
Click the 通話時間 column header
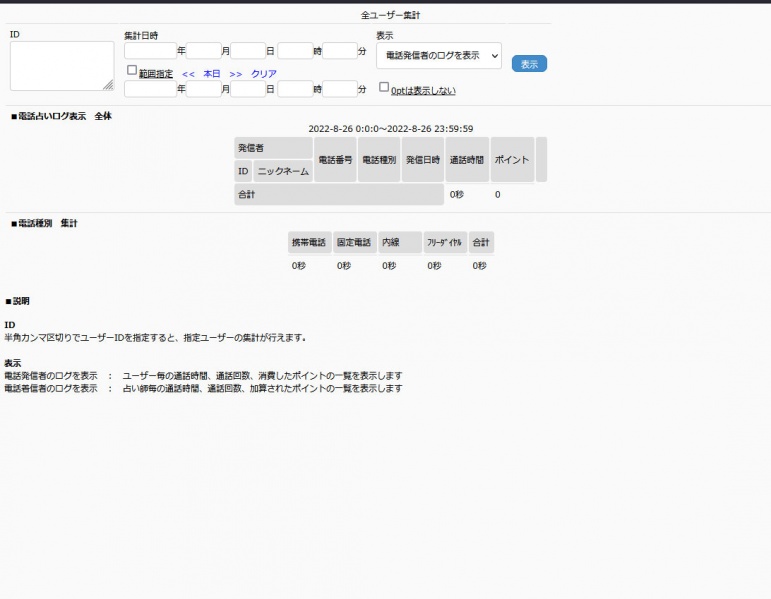pyautogui.click(x=467, y=160)
